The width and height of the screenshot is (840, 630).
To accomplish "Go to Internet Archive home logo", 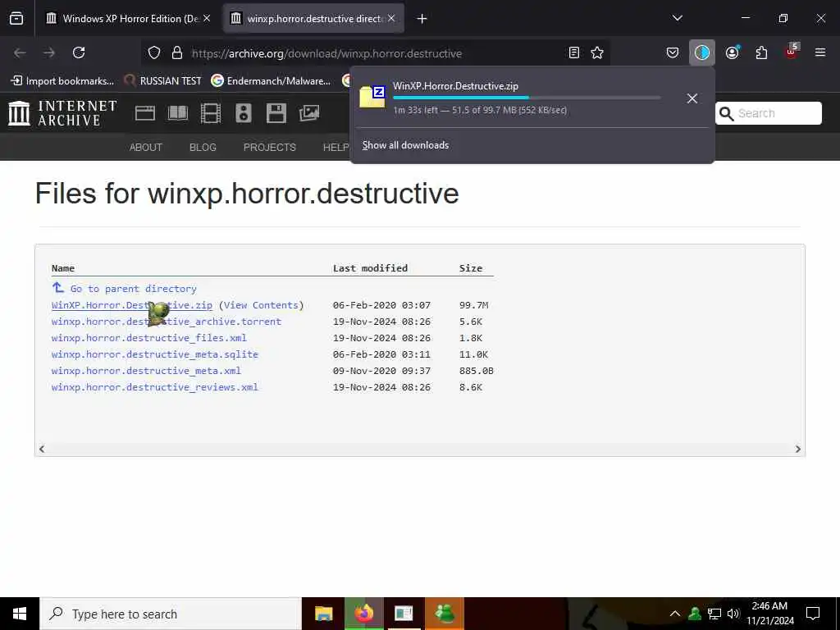I will (62, 113).
